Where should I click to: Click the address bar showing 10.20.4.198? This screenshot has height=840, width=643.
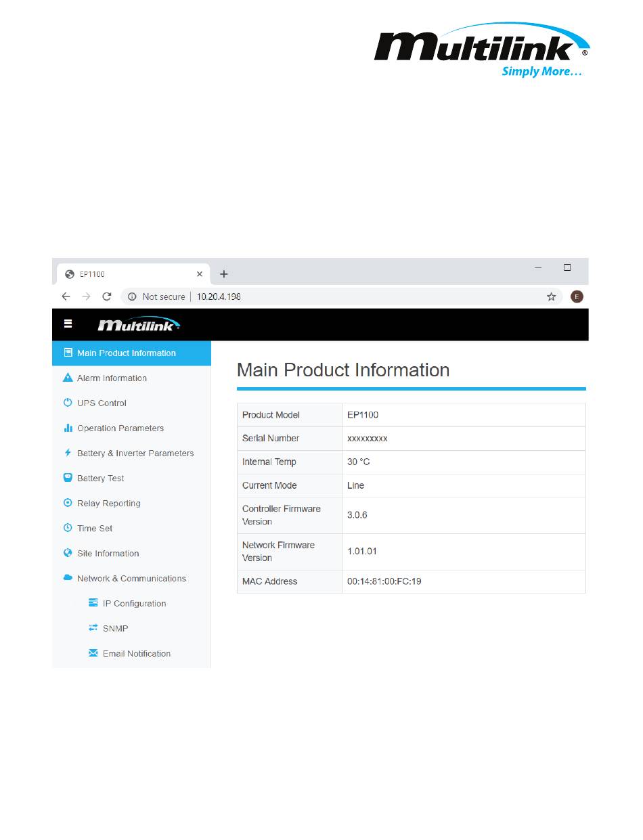point(342,296)
